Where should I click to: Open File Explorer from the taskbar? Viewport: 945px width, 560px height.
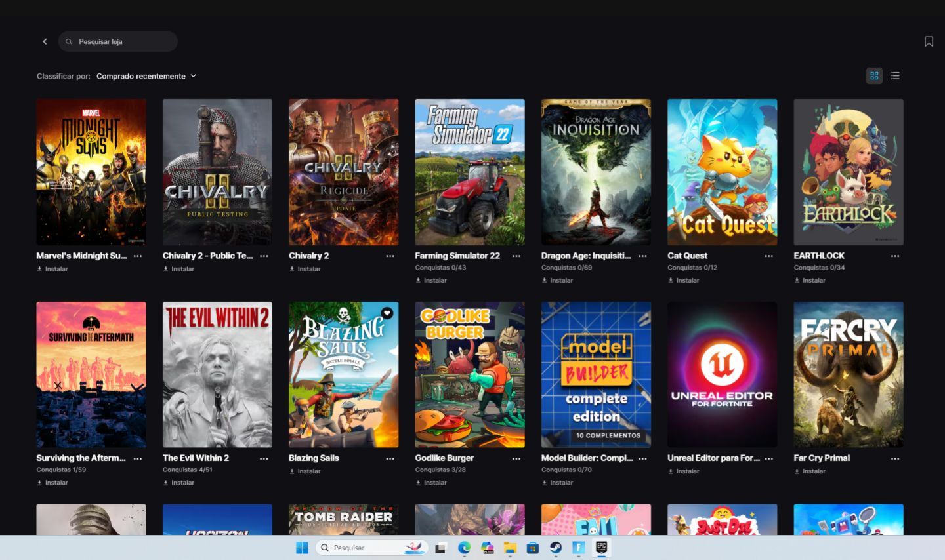(510, 548)
